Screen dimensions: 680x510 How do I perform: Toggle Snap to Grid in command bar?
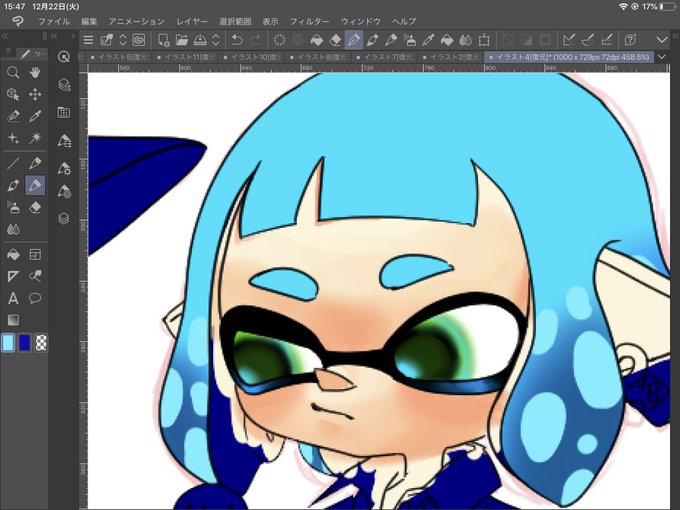[607, 40]
